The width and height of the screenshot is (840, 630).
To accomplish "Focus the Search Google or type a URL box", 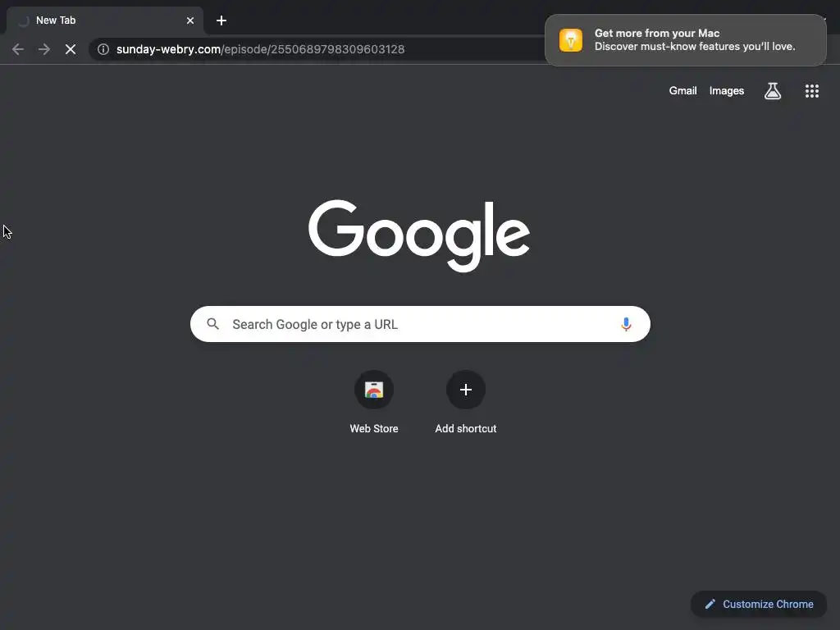I will (x=420, y=324).
